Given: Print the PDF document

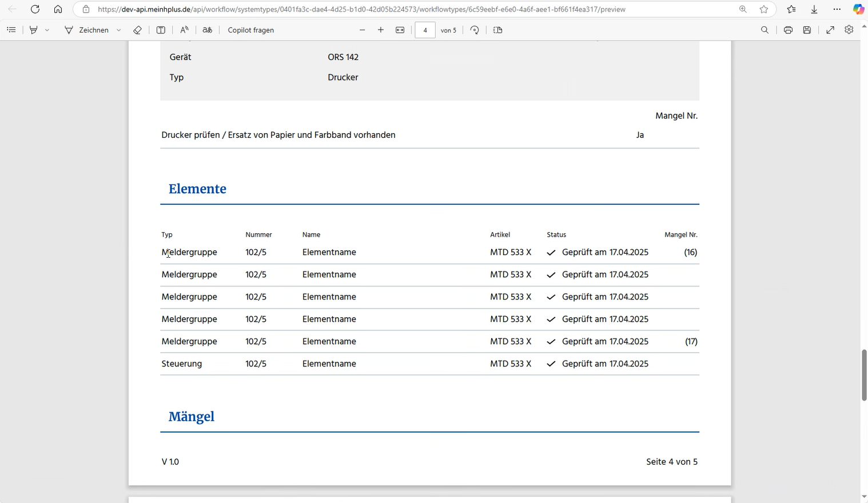Looking at the screenshot, I should pos(788,30).
